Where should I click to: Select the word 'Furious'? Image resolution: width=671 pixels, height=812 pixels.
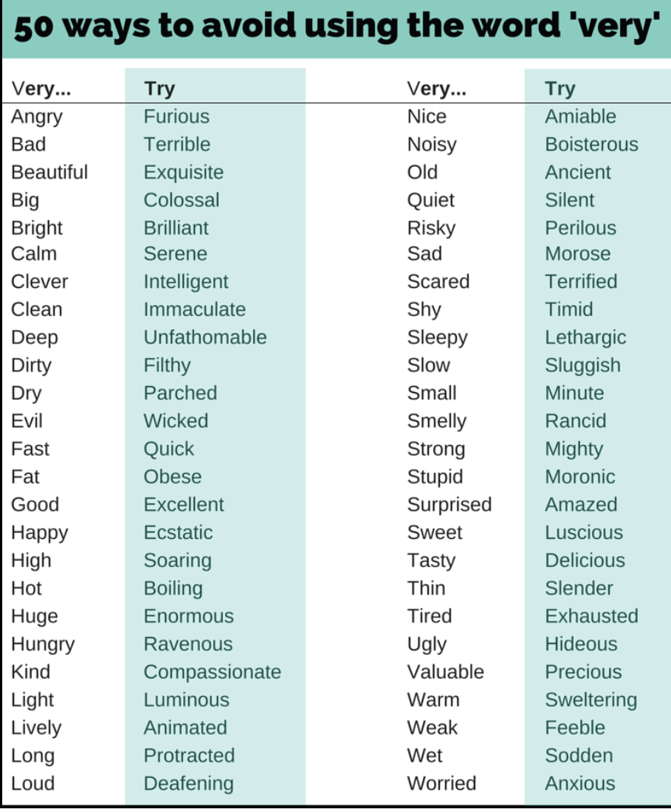pos(176,117)
